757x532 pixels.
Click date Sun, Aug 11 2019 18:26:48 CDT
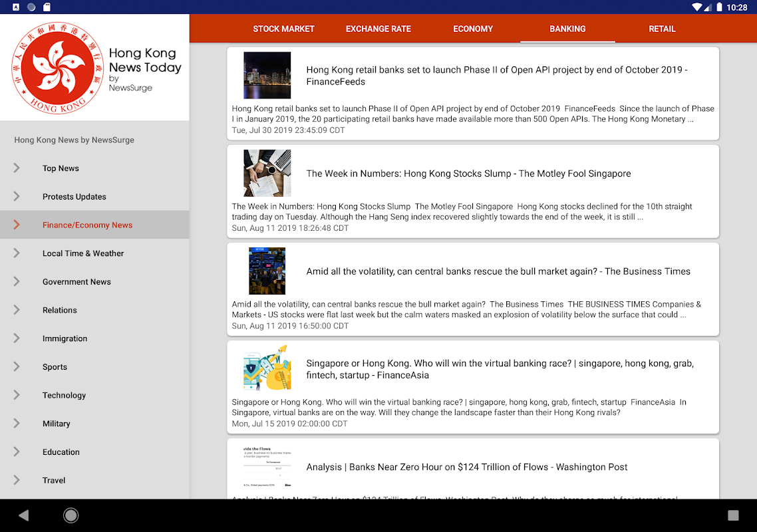(290, 228)
